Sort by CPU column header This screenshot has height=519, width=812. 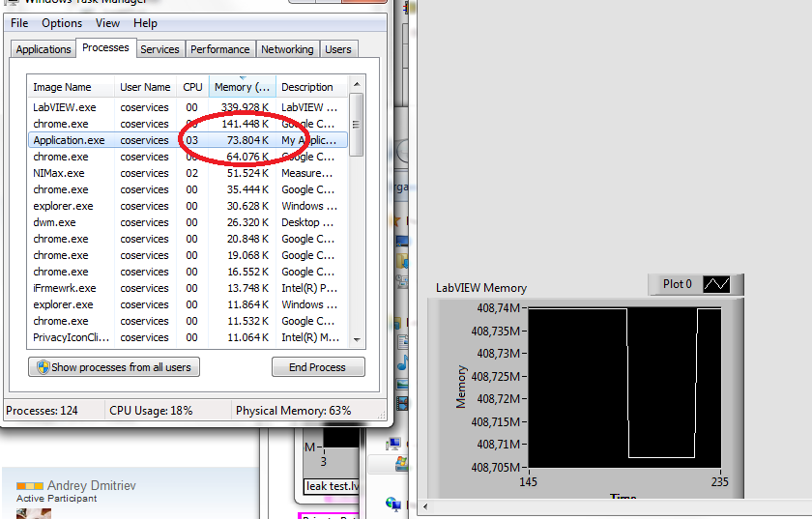click(x=192, y=87)
